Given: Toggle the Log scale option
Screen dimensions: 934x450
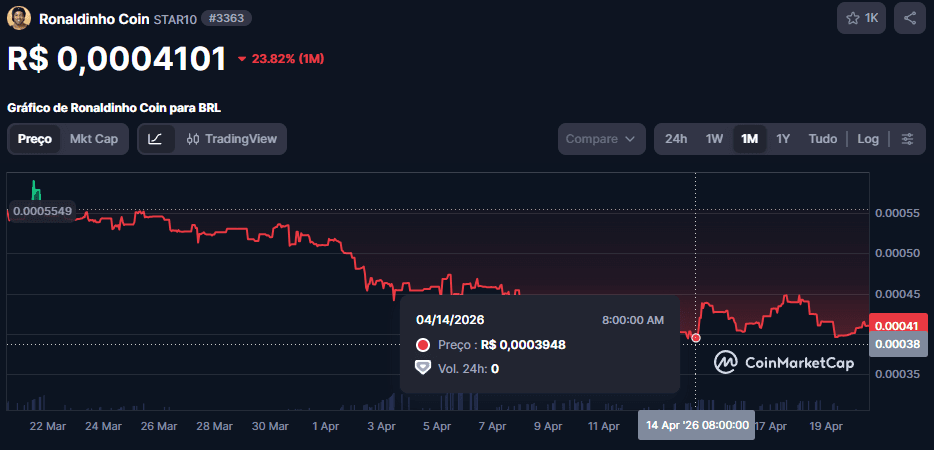Looking at the screenshot, I should pyautogui.click(x=868, y=139).
